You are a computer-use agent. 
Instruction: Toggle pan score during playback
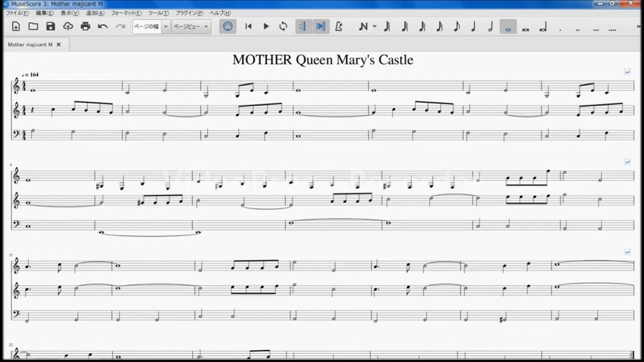[321, 27]
